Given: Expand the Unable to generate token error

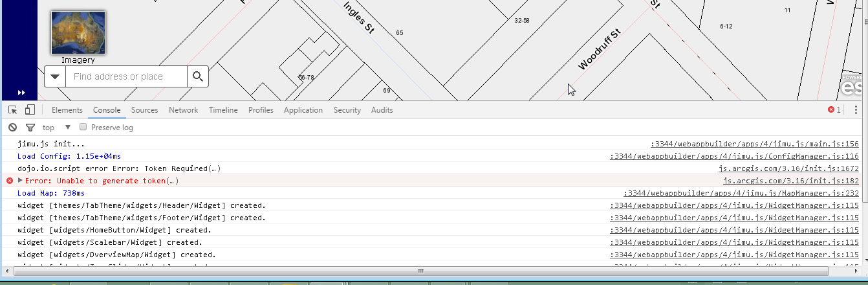Looking at the screenshot, I should point(20,181).
